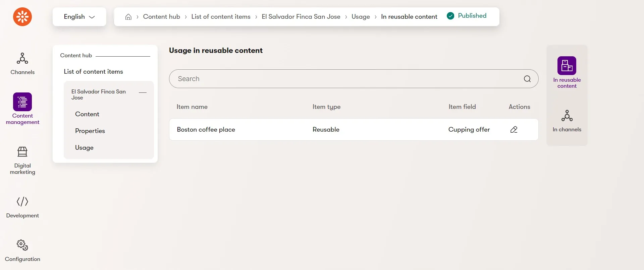Click Content hub breadcrumb link

(x=161, y=17)
